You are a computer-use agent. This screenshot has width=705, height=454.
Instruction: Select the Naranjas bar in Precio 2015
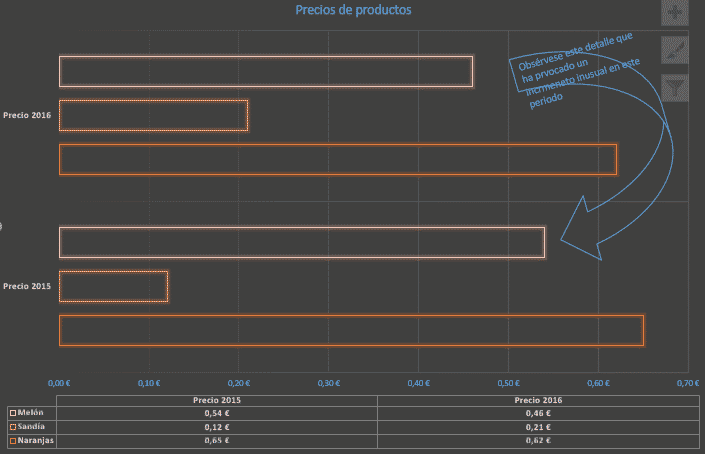click(x=351, y=330)
